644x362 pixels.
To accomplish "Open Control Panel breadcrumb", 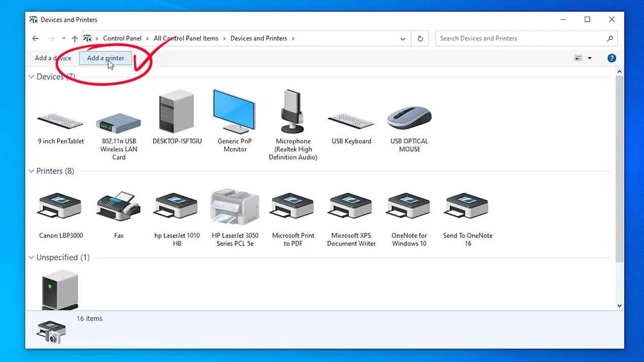I will (122, 39).
